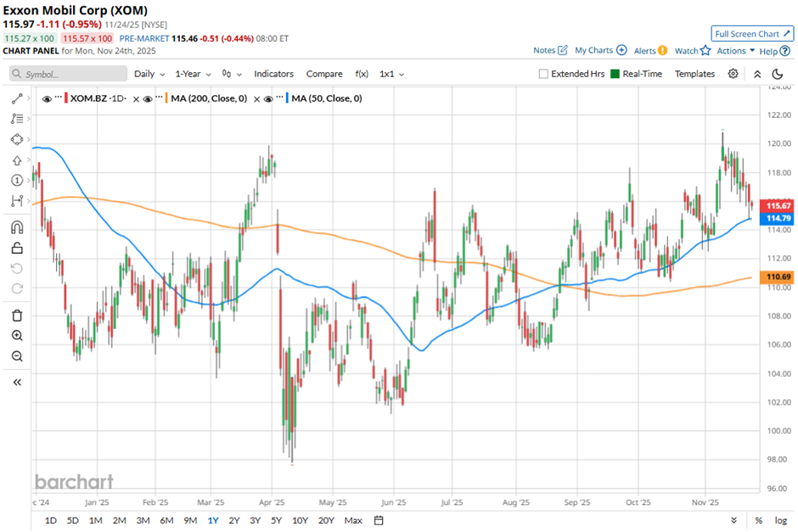Viewport: 798px width, 532px height.
Task: Select the 6M time range tab
Action: 166,520
